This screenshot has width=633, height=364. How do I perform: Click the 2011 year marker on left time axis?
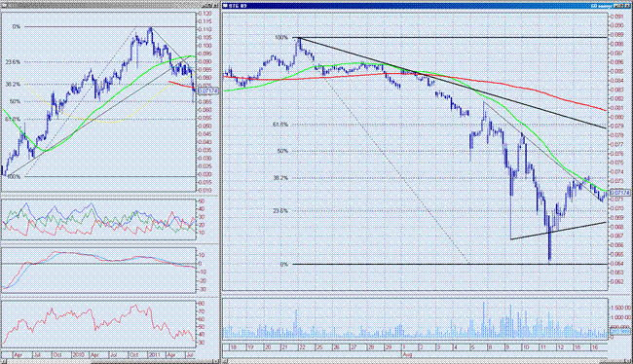point(154,355)
